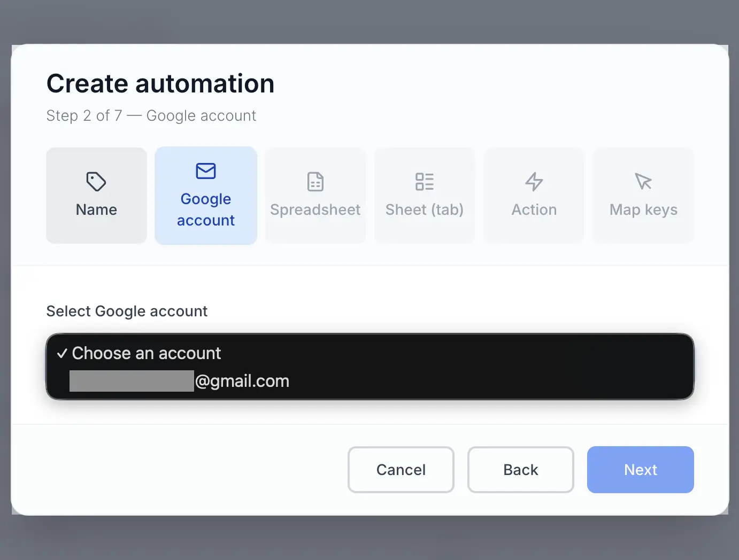The height and width of the screenshot is (560, 739).
Task: Cancel the automation creation
Action: 401,470
